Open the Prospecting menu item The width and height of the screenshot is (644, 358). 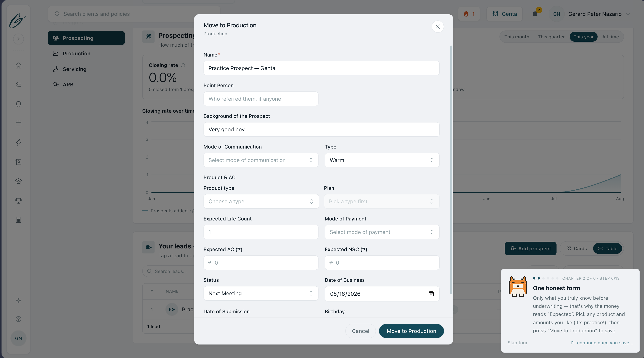click(86, 38)
